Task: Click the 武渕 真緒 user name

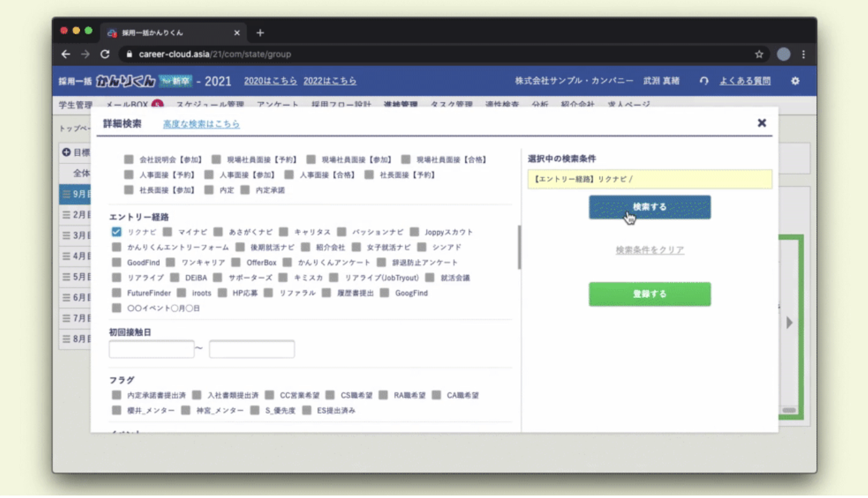Action: pyautogui.click(x=661, y=81)
